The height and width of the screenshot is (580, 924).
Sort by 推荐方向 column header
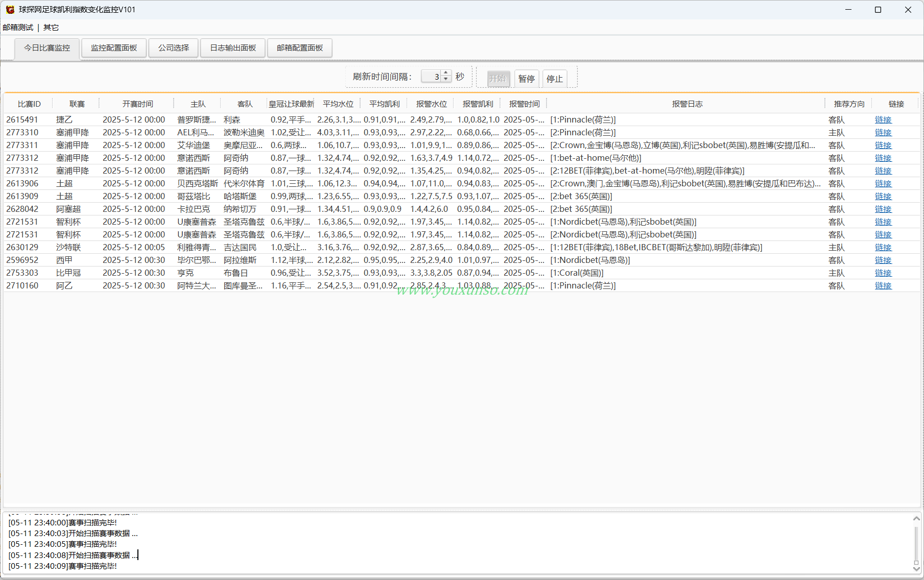click(x=849, y=104)
